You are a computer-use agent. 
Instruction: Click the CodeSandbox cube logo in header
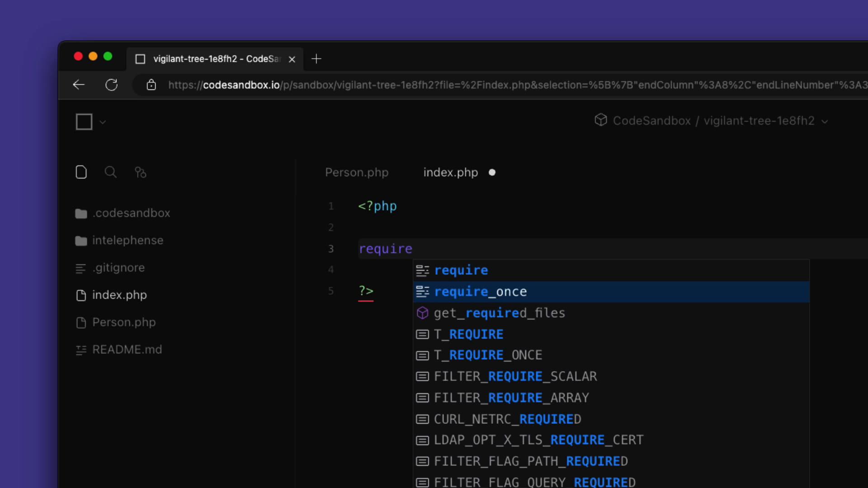[x=601, y=120]
